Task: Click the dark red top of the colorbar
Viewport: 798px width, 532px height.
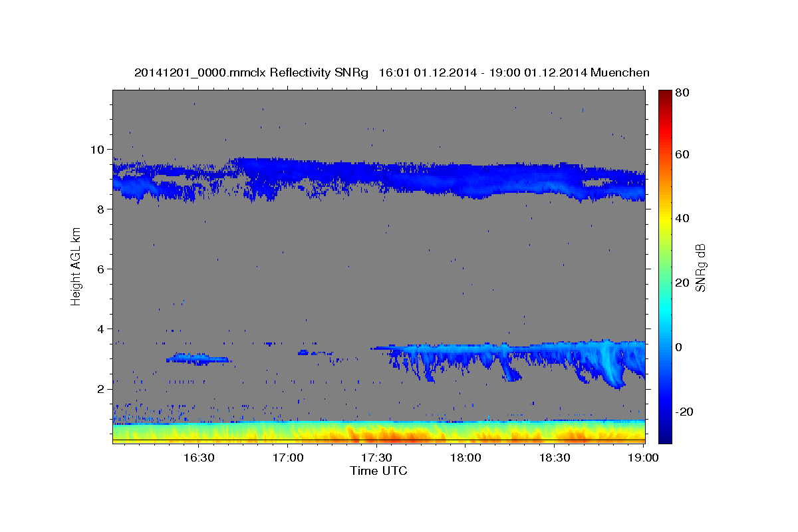Action: 665,95
